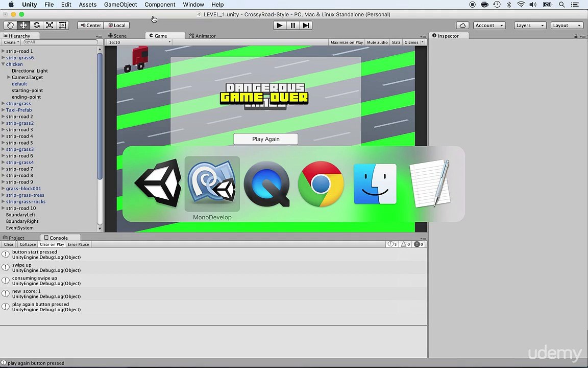Toggle warning count filter in Console
The height and width of the screenshot is (368, 588).
(405, 244)
